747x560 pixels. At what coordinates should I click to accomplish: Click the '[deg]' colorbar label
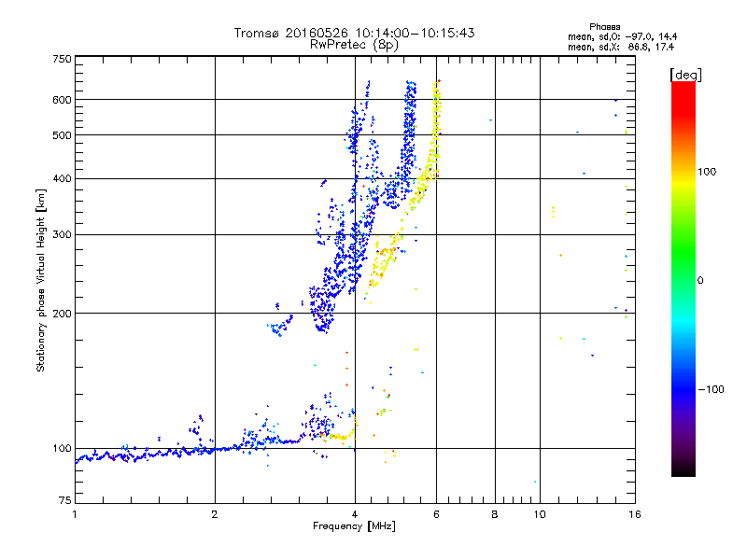(685, 76)
